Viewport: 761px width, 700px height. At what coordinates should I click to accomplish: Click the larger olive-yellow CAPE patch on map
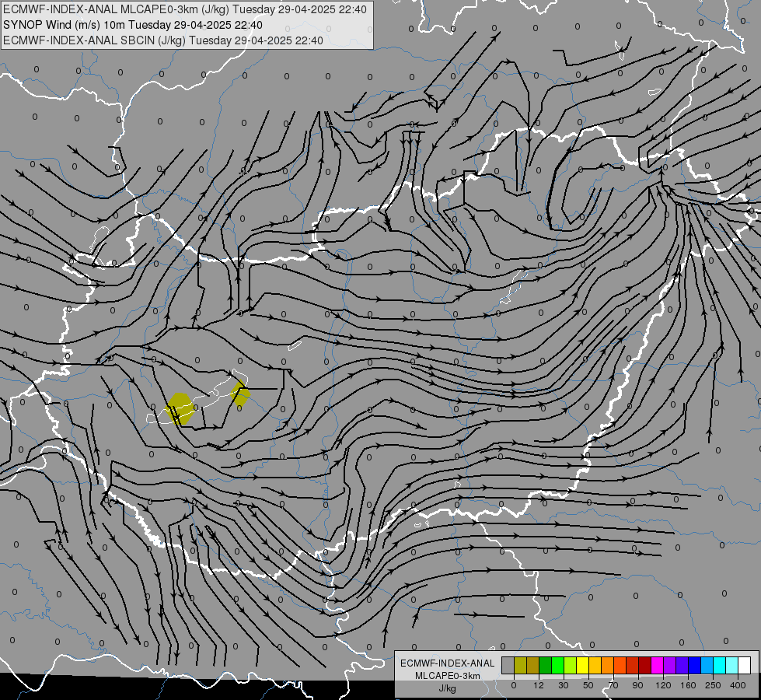point(180,408)
